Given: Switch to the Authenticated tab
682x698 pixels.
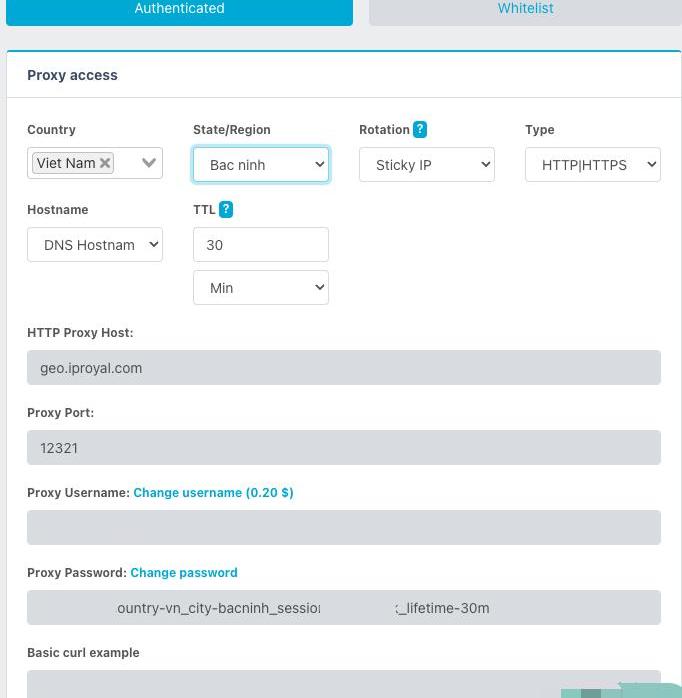Looking at the screenshot, I should (180, 10).
